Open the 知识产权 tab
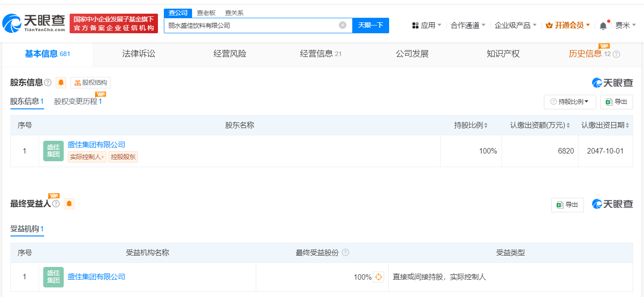This screenshot has width=644, height=297. coord(503,54)
